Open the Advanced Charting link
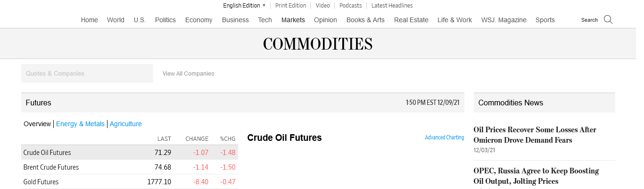The image size is (644, 189). click(x=444, y=137)
